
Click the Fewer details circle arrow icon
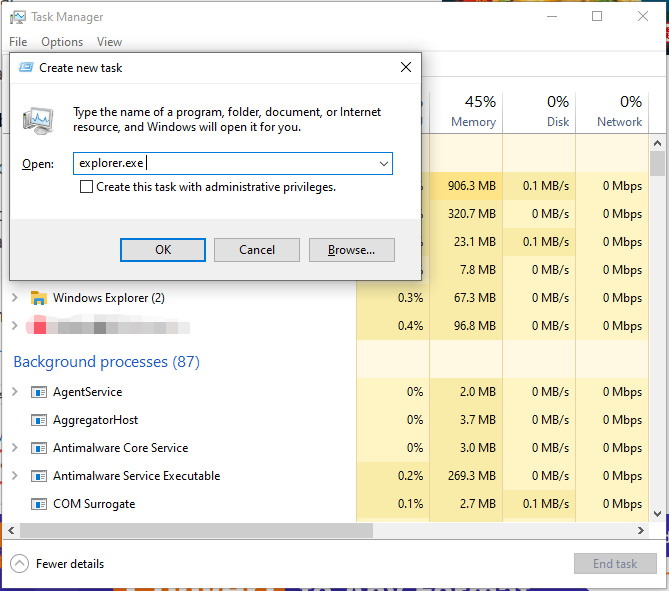point(20,564)
